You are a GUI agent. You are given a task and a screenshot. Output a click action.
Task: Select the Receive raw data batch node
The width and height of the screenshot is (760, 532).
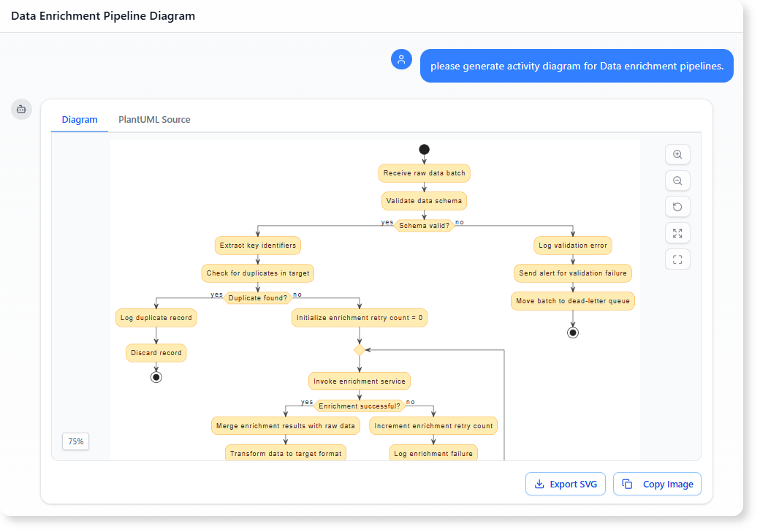pos(424,173)
